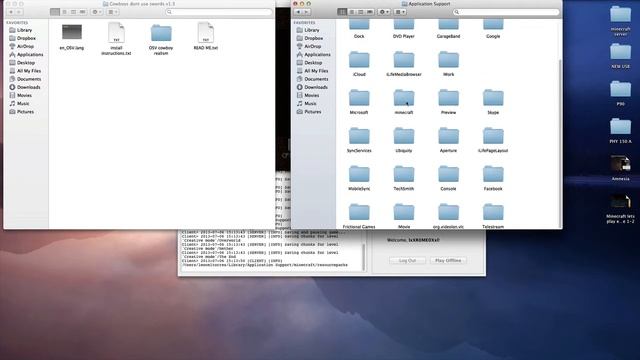The height and width of the screenshot is (360, 640).
Task: Go forward in Application Support window
Action: tap(307, 12)
